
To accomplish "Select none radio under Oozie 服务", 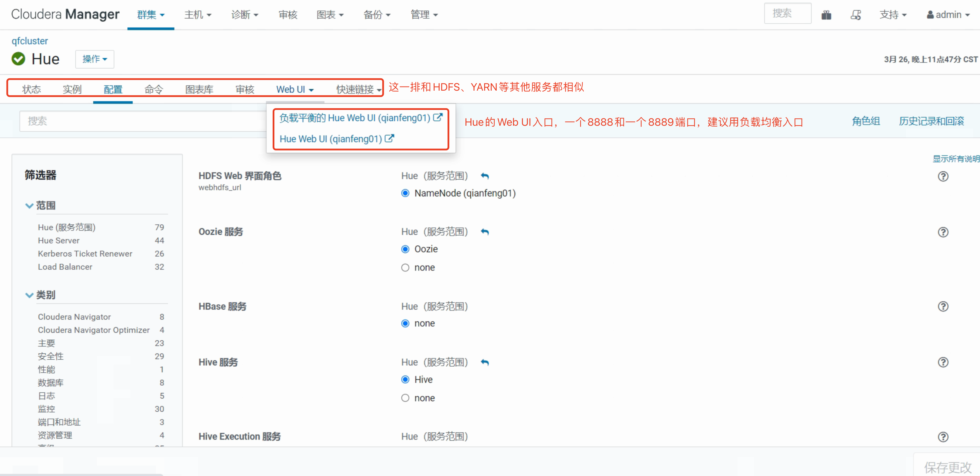I will pyautogui.click(x=405, y=268).
